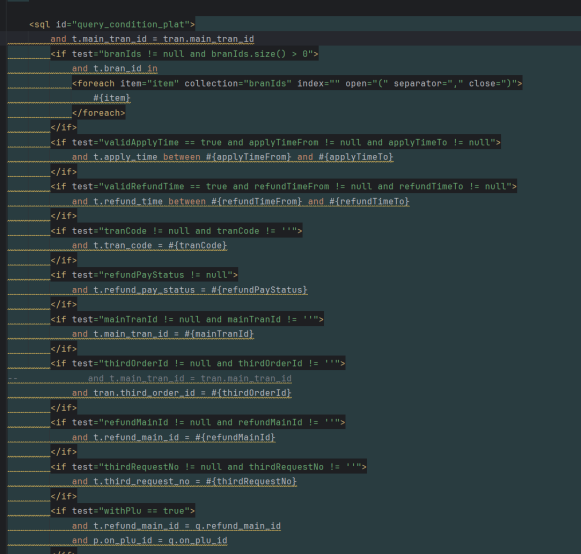Screen dimensions: 581x554
Task: Click the foreach collection="branIds" tag
Action: click(x=297, y=83)
